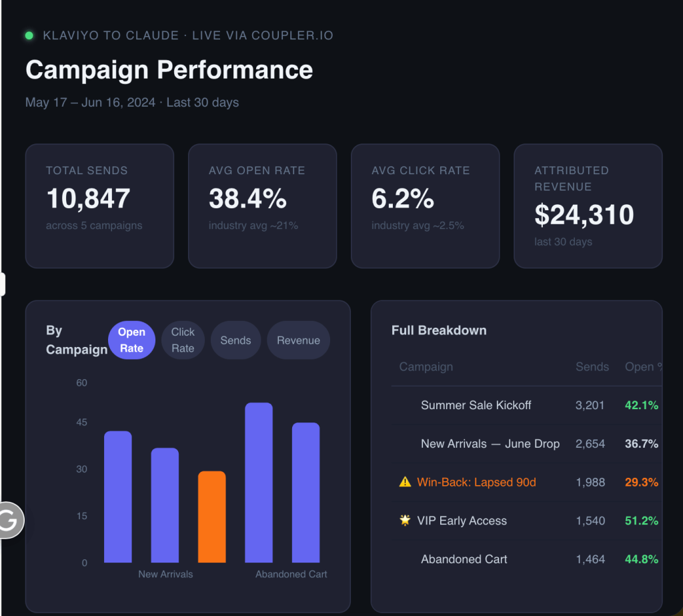Click the star icon beside VIP Early Access
683x616 pixels.
(x=405, y=520)
